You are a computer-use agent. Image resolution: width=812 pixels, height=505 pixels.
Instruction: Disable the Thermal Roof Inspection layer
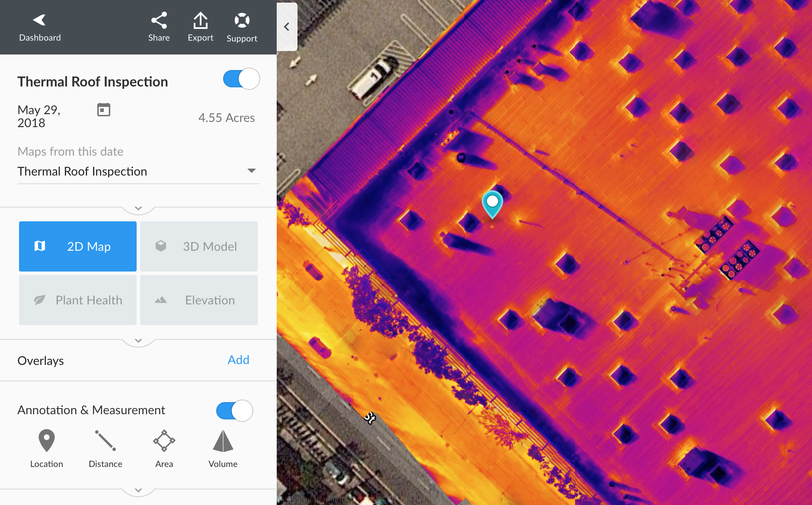click(241, 79)
